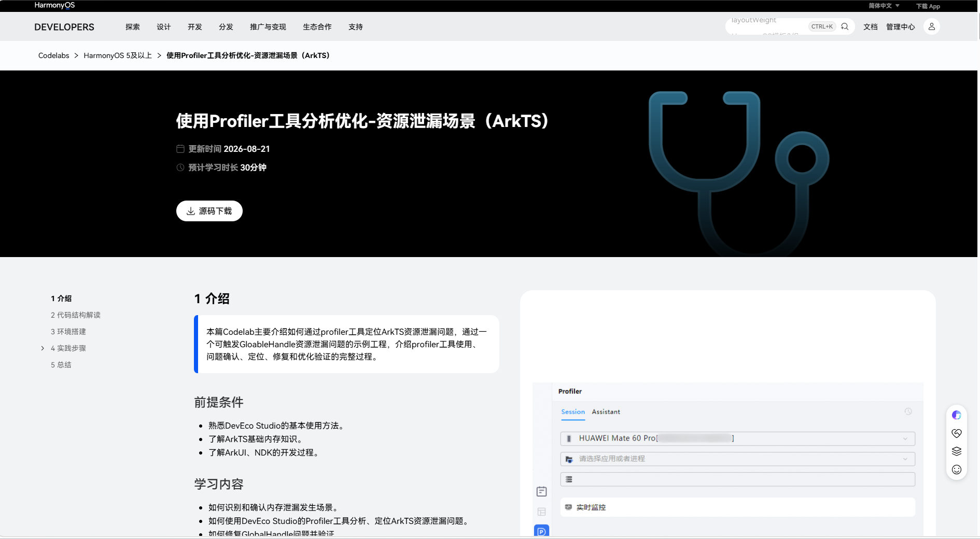Click the table icon left of Profiler panel
The image size is (980, 539).
(541, 512)
